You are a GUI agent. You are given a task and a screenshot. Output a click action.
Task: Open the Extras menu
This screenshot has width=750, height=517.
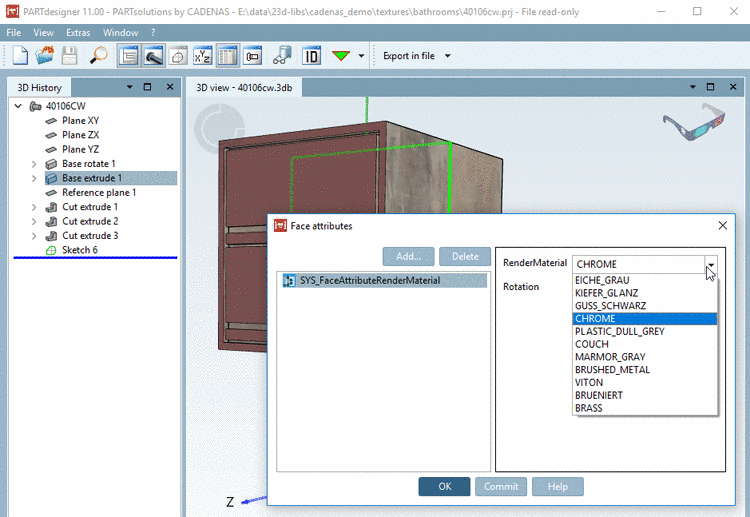78,33
